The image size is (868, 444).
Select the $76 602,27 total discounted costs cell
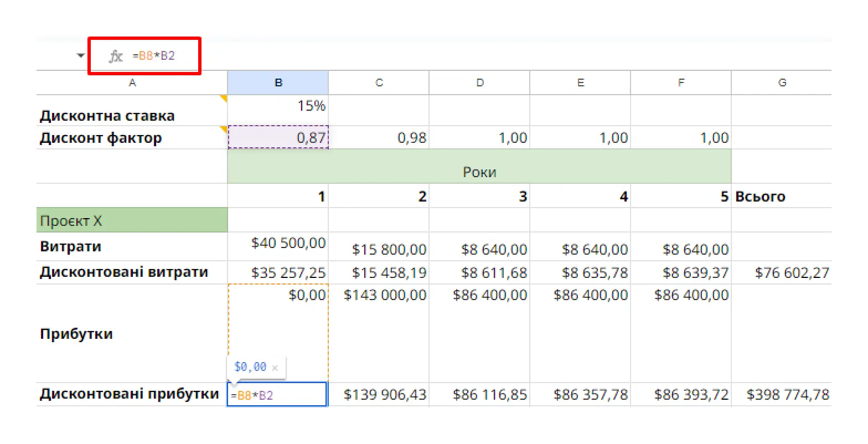point(782,272)
